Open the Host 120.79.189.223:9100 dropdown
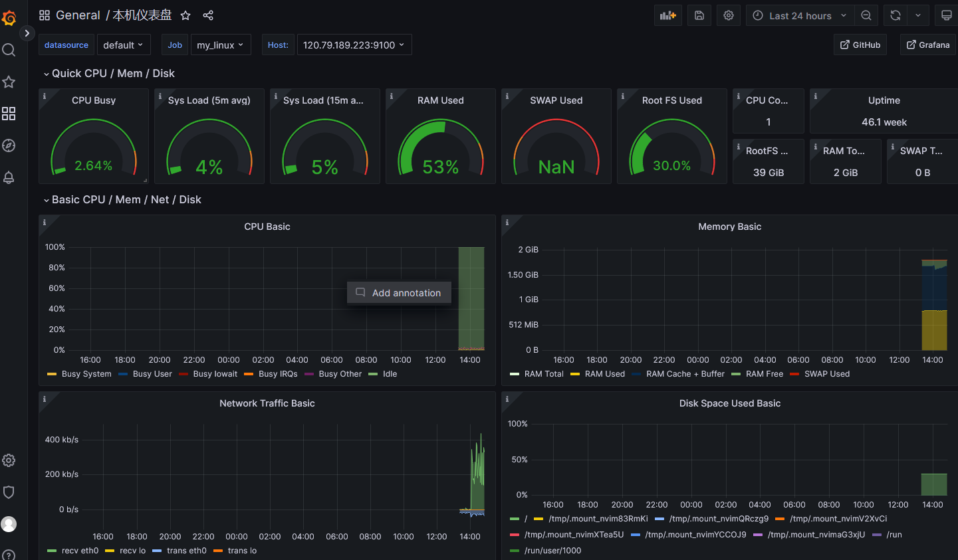Image resolution: width=958 pixels, height=560 pixels. tap(354, 45)
